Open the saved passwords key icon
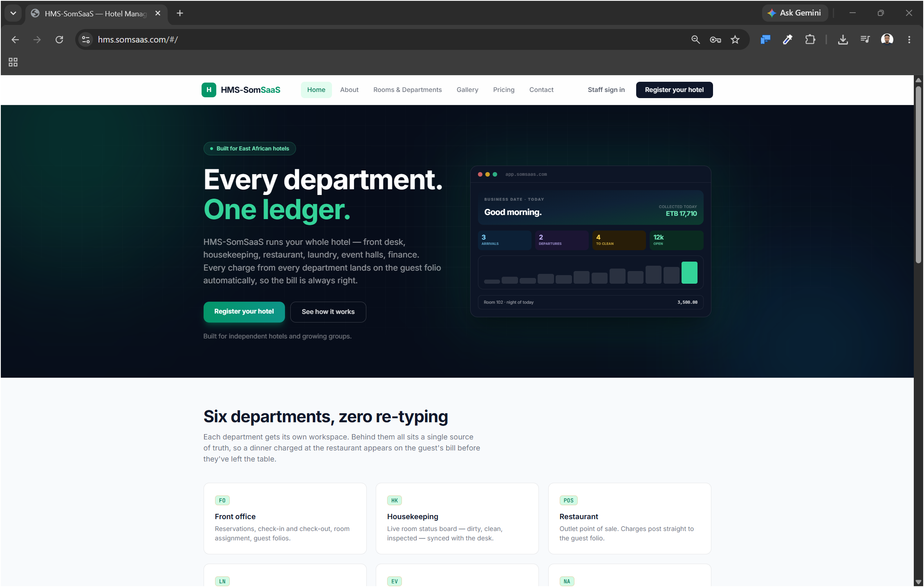924x587 pixels. (x=715, y=40)
